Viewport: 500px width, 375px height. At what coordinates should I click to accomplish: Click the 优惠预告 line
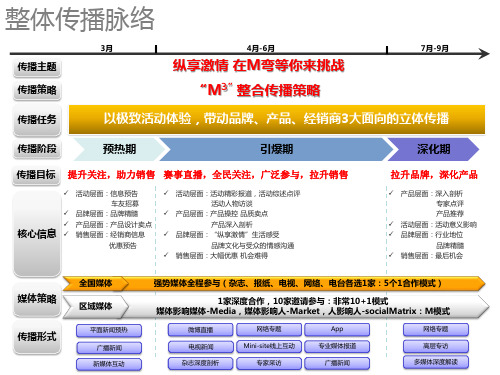tap(123, 246)
